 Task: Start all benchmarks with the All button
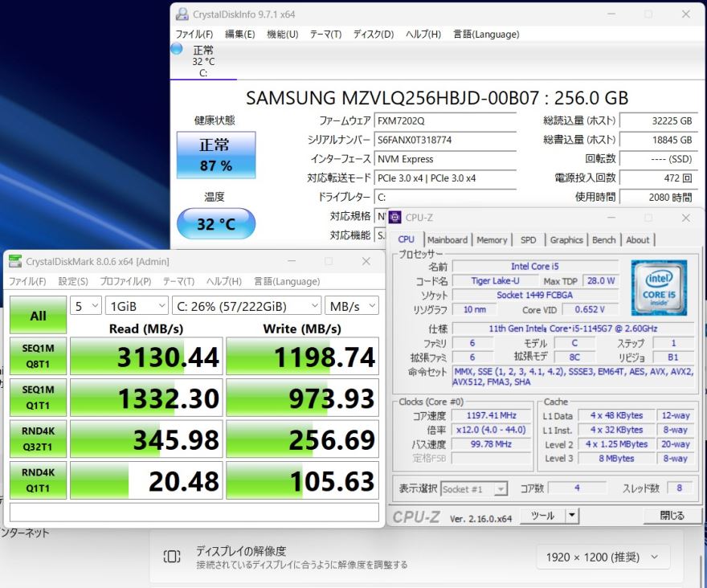pyautogui.click(x=38, y=316)
